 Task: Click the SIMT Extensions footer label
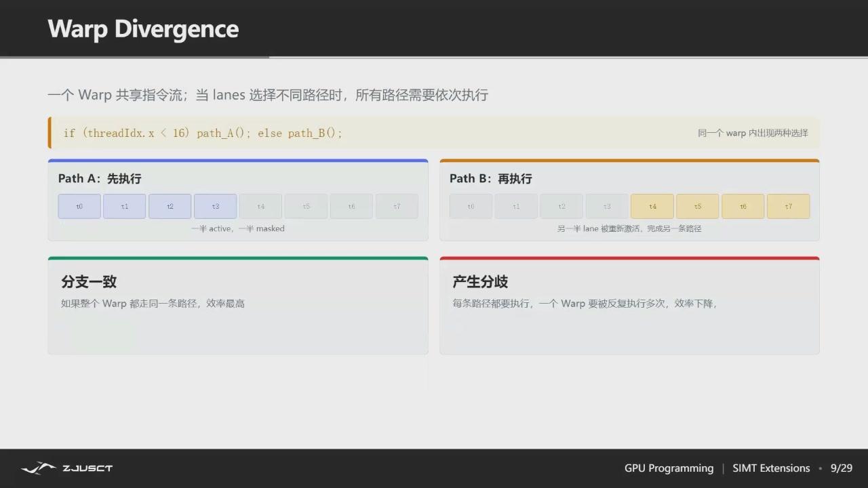coord(771,468)
